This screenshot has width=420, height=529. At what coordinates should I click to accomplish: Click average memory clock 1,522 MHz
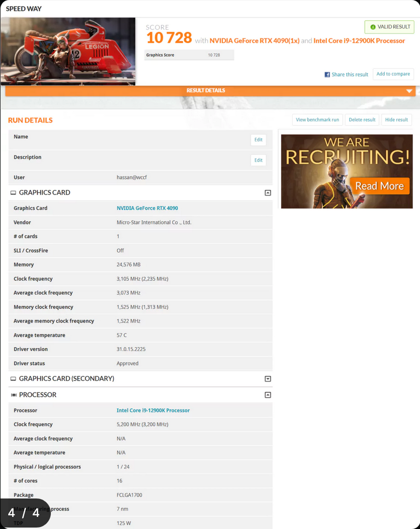coord(128,321)
